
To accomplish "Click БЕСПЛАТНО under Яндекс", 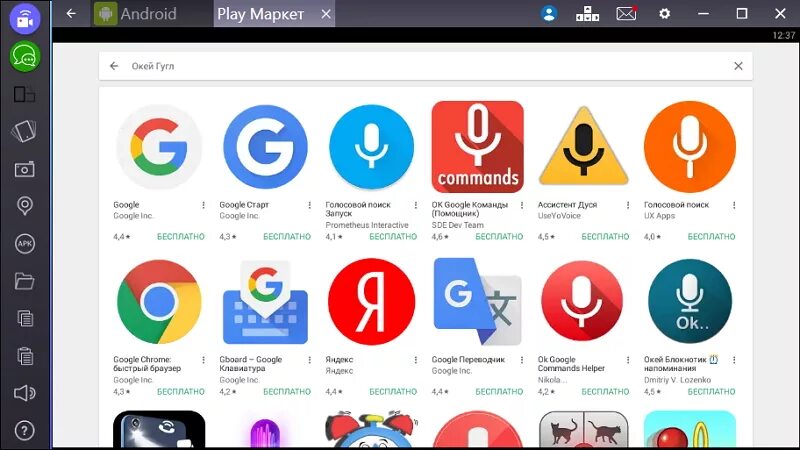I will click(393, 392).
